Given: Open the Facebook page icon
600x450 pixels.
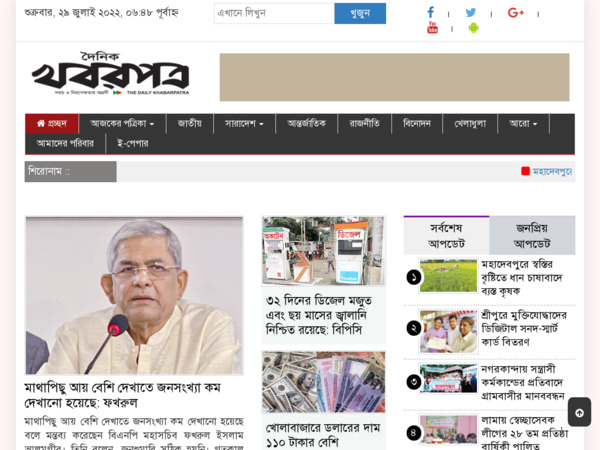Looking at the screenshot, I should 430,13.
